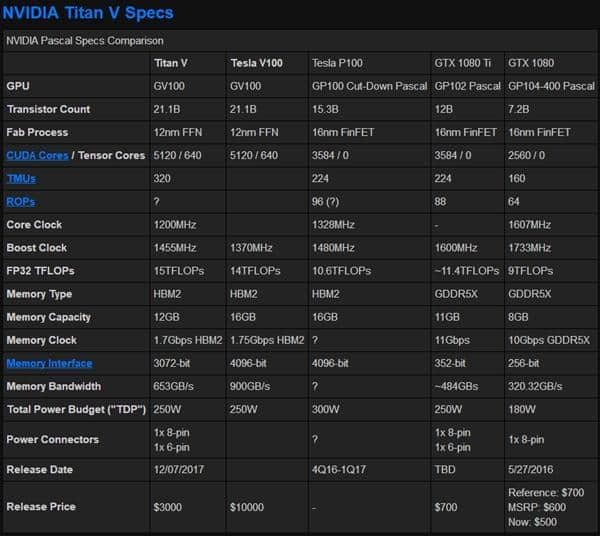Select the Titan V release date 12/07/2017

click(x=179, y=469)
